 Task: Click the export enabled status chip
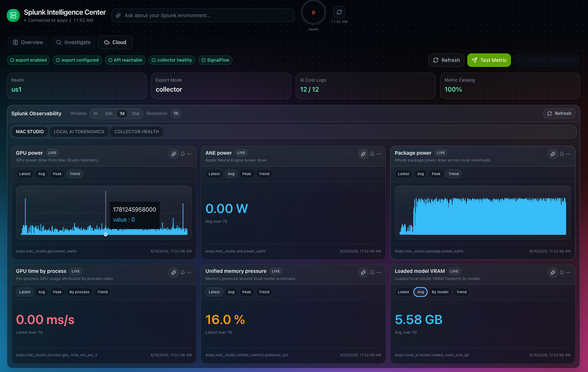pos(28,60)
